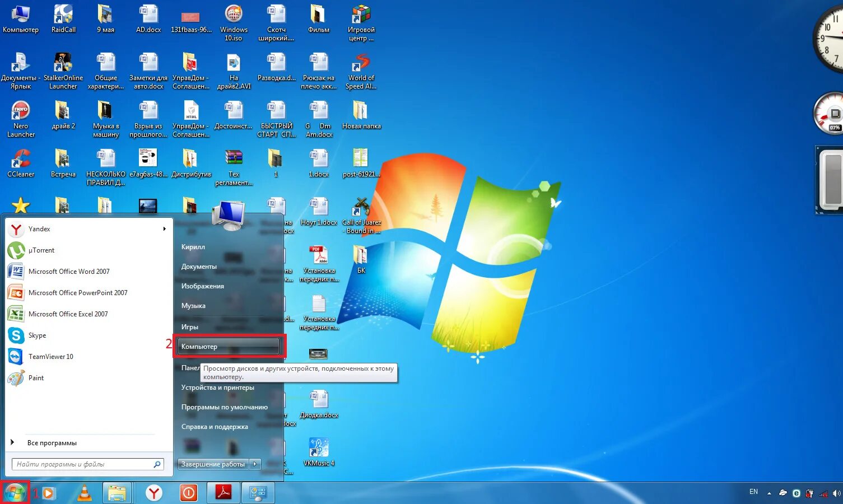Select the Ноут 1.docx desktop file
Viewport: 843px width, 504px height.
pos(319,212)
